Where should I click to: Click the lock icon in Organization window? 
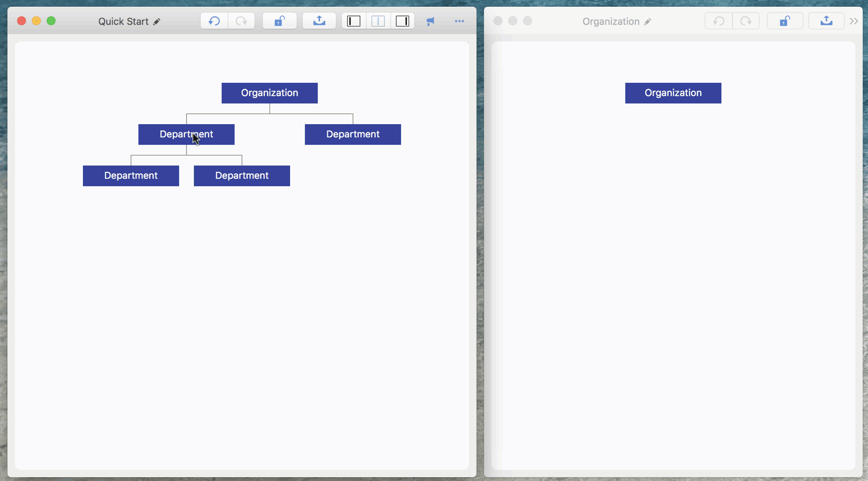coord(785,21)
